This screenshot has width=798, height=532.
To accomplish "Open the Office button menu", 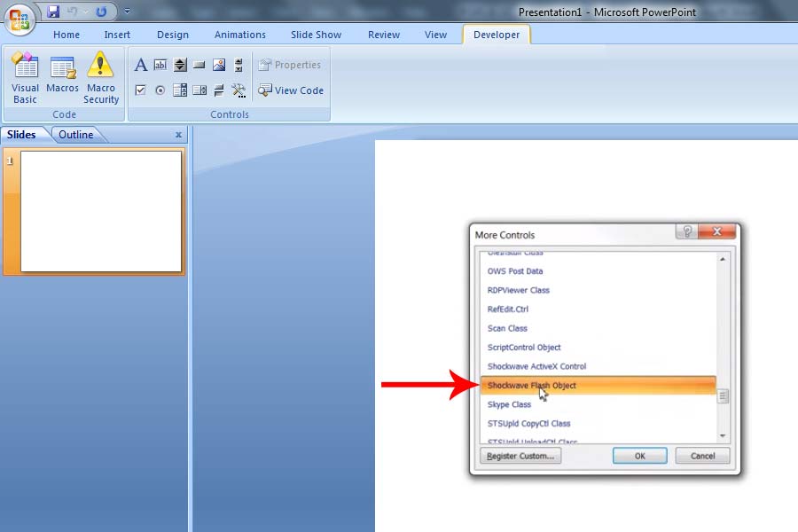I will [x=20, y=20].
